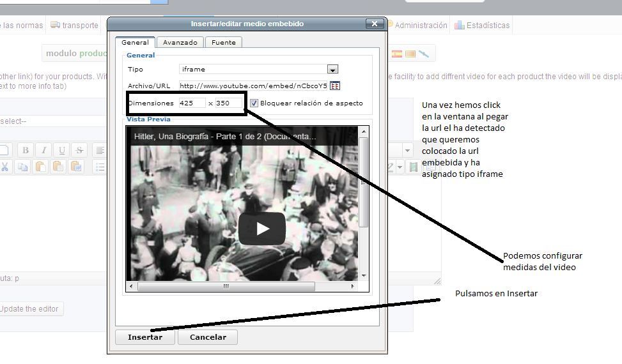The width and height of the screenshot is (622, 364).
Task: Click the modulo produc heading text
Action: pos(77,54)
